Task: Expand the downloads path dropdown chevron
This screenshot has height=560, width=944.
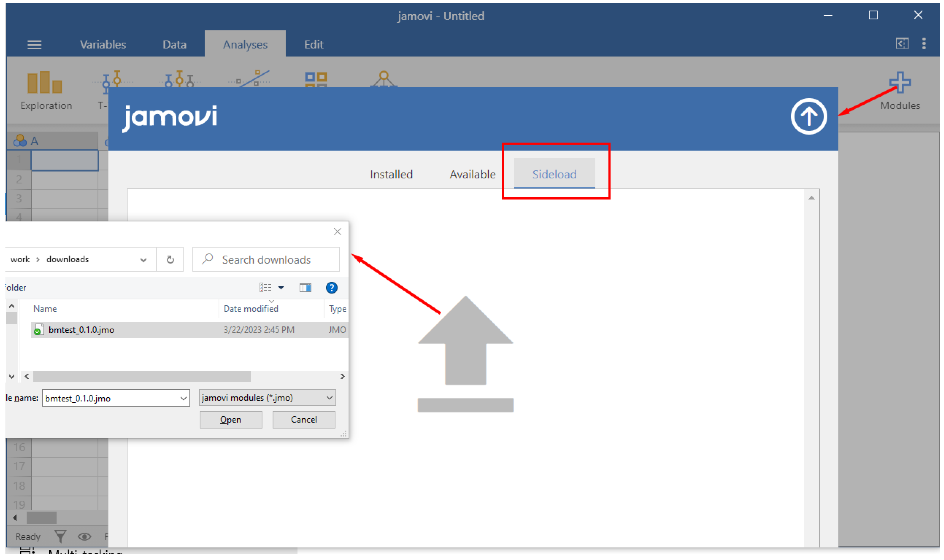Action: click(143, 260)
